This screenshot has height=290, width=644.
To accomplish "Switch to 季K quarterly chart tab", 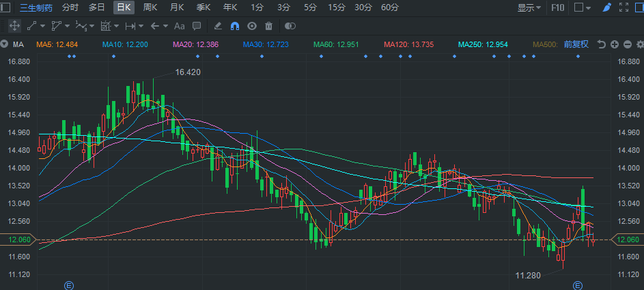I will (204, 7).
